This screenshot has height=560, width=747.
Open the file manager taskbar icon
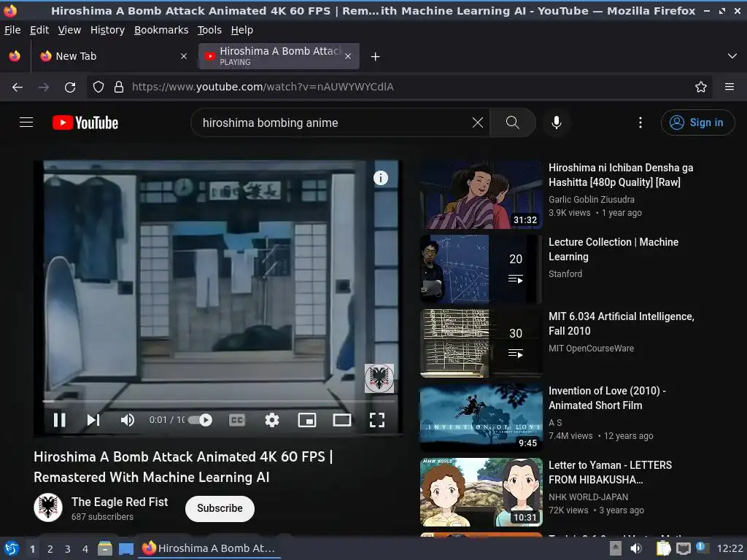[105, 548]
